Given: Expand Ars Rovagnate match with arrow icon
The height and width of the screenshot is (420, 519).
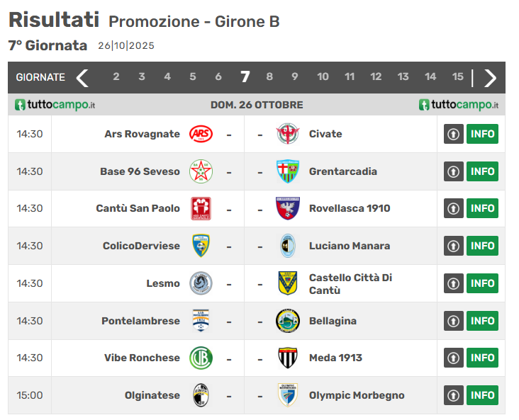Looking at the screenshot, I should [x=454, y=134].
